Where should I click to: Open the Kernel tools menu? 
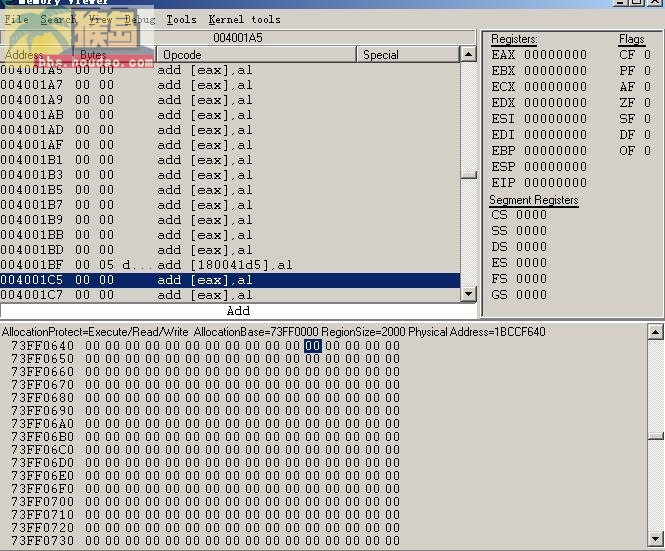(244, 20)
